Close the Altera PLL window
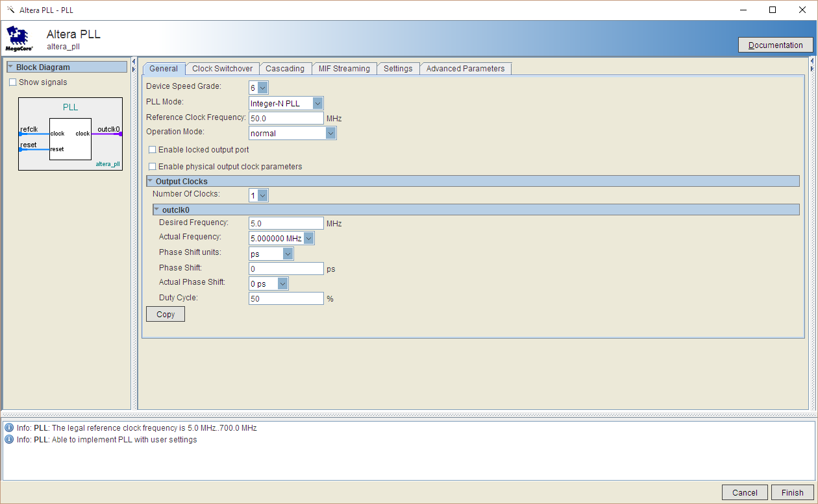The width and height of the screenshot is (818, 504). coord(802,10)
